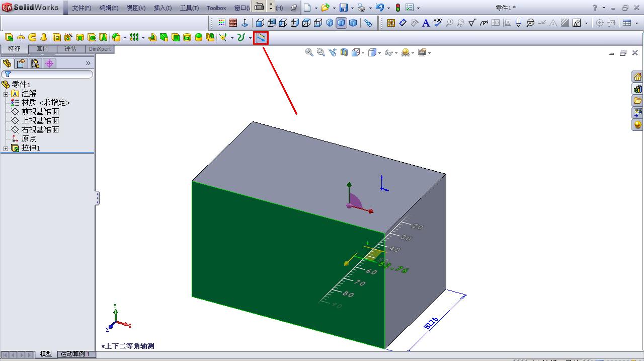Viewport: 644px width, 361px height.
Task: Switch to PropertyManager tab icon
Action: 21,63
